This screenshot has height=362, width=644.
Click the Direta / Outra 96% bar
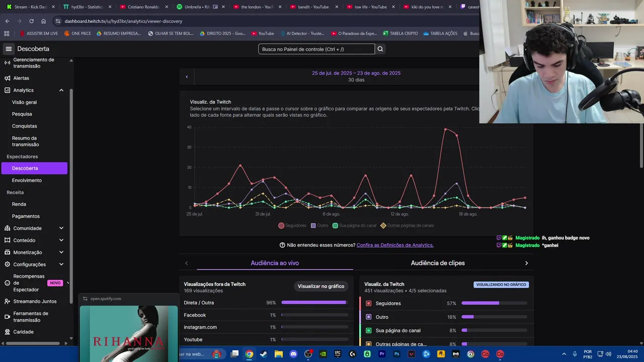314,303
